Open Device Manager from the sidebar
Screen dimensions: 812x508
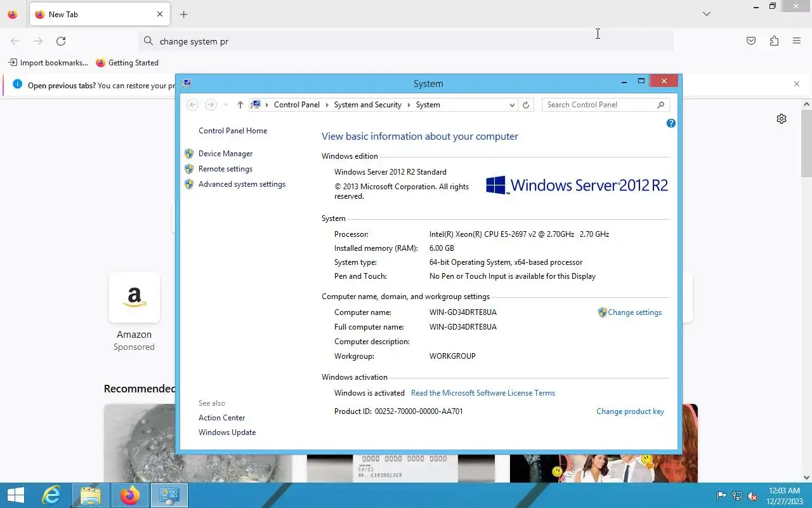225,154
